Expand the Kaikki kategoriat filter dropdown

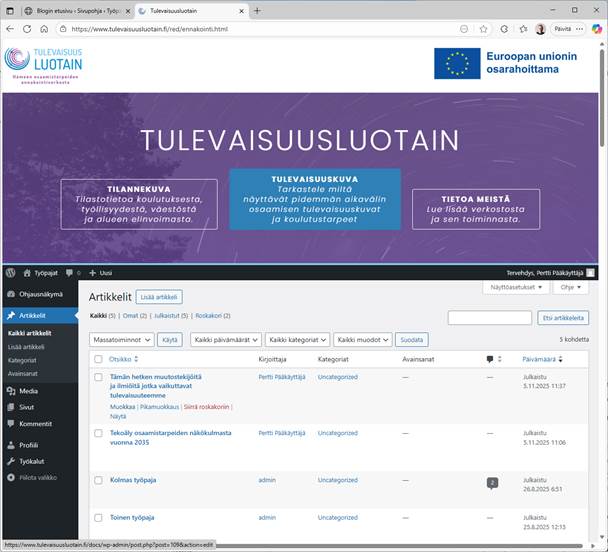tap(299, 340)
